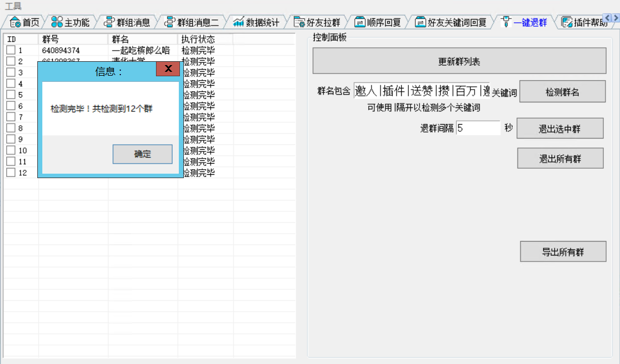Click the 首页 tab home icon
620x364 pixels.
(x=16, y=22)
